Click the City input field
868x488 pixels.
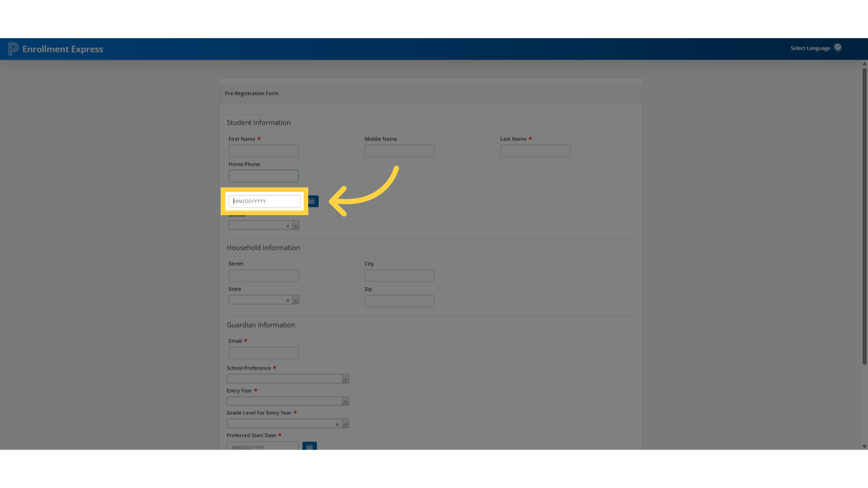(399, 276)
